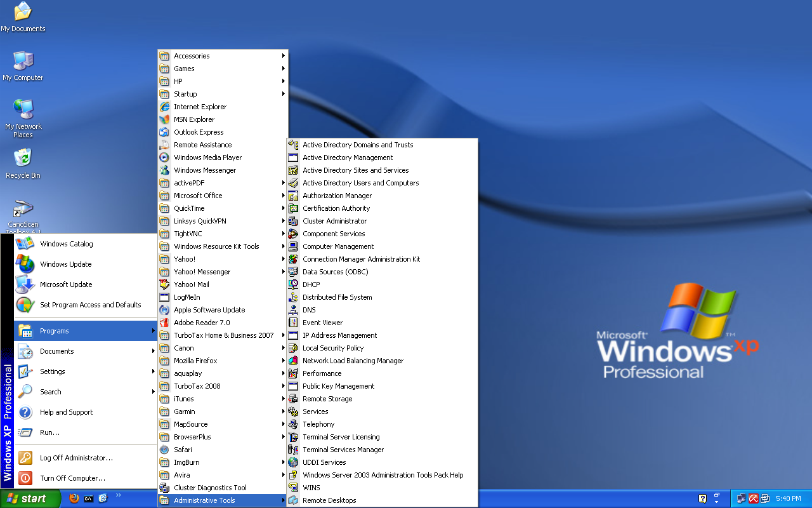Viewport: 812px width, 508px height.
Task: Select Cluster Diagnostics Tool
Action: point(223,488)
